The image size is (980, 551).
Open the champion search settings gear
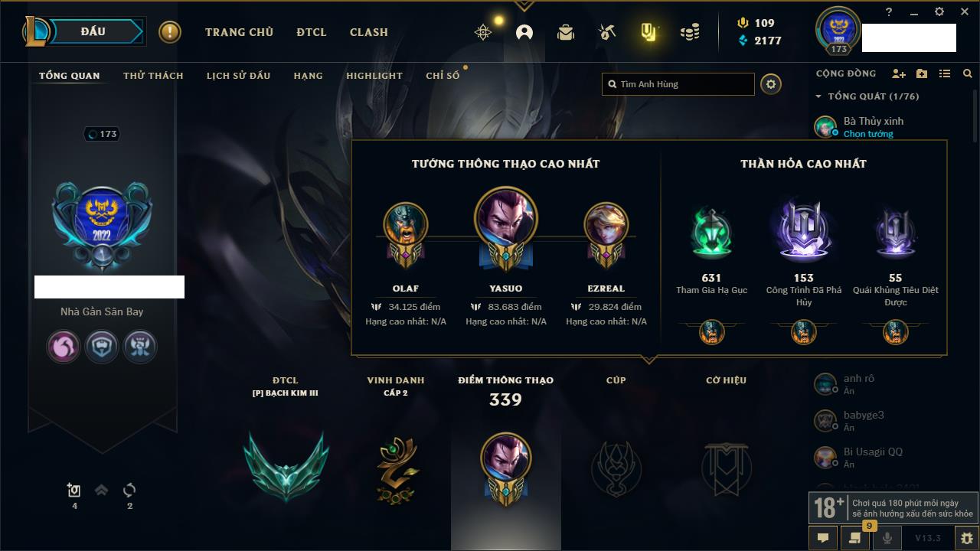pyautogui.click(x=771, y=84)
